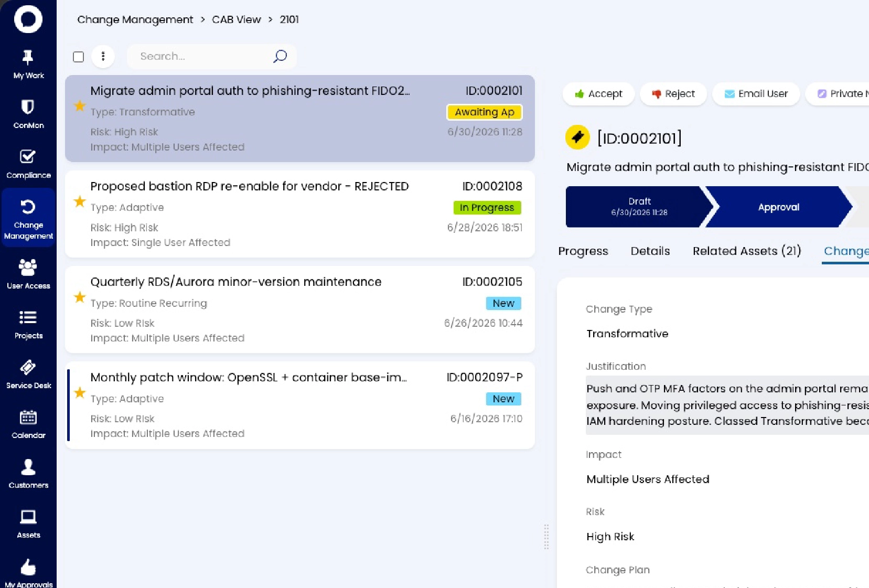869x588 pixels.
Task: Click the Reject button
Action: 673,94
